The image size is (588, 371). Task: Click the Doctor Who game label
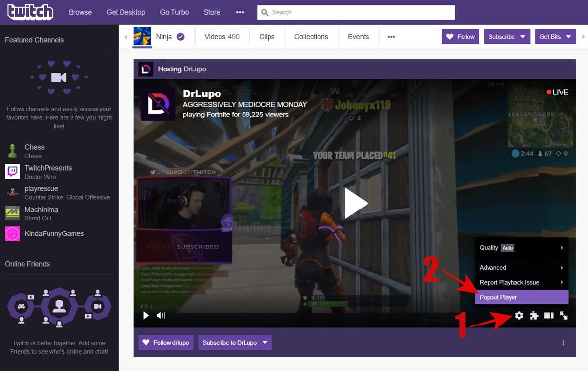coord(40,177)
